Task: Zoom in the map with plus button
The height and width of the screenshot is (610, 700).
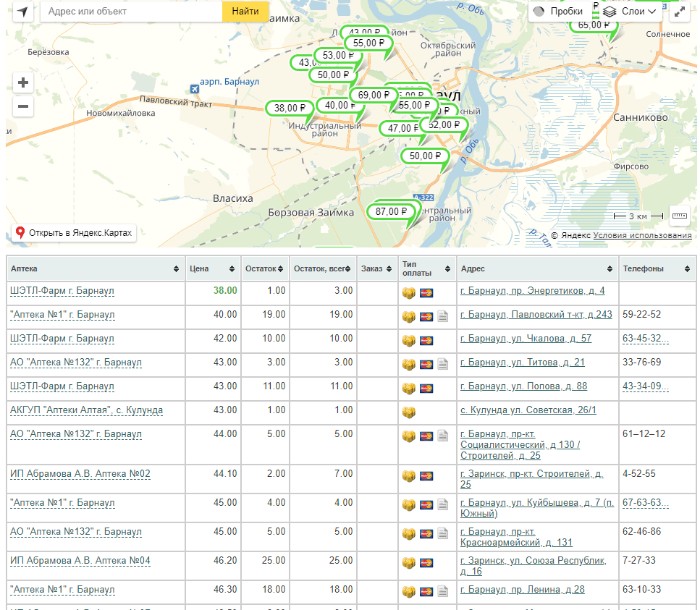Action: pos(23,82)
